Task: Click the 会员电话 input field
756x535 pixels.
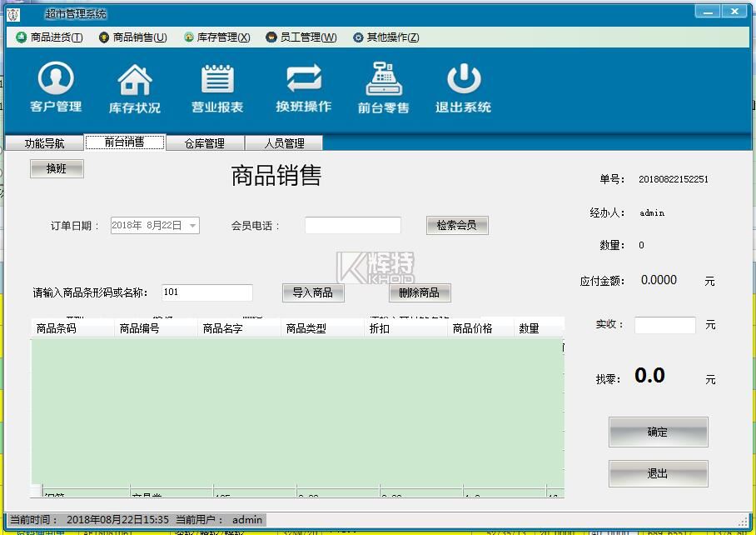Action: pos(352,225)
